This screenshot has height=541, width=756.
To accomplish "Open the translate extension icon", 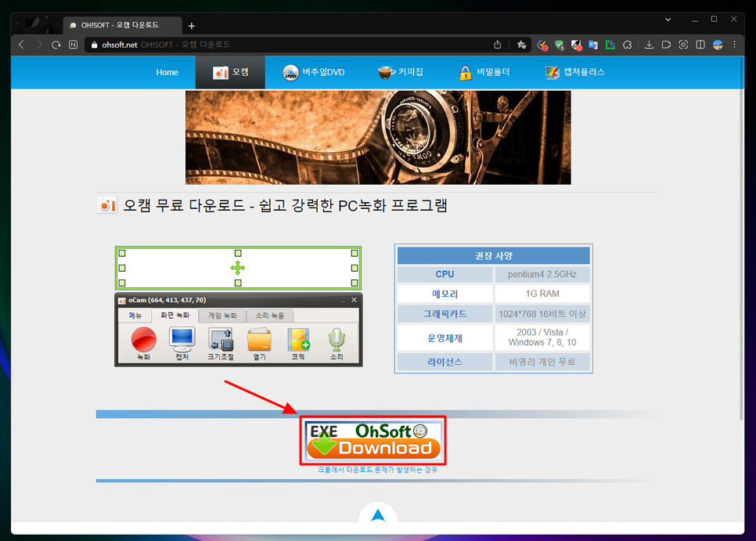I will tap(593, 45).
